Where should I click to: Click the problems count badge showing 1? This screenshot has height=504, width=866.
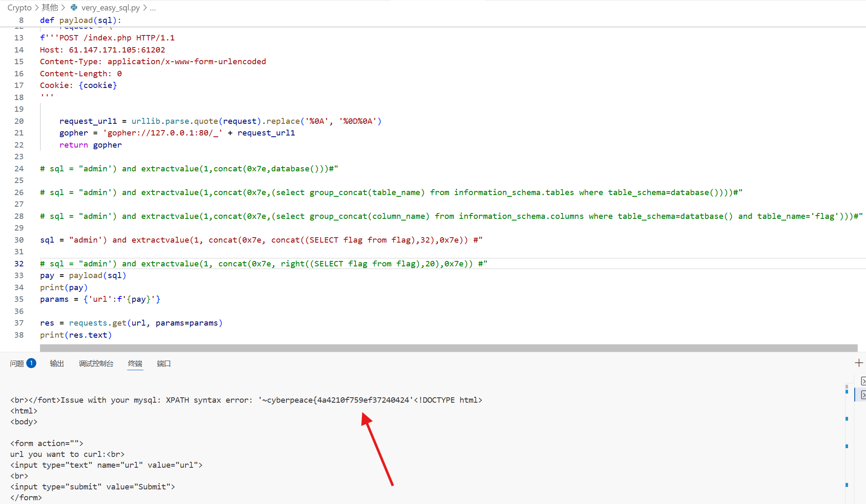[31, 363]
